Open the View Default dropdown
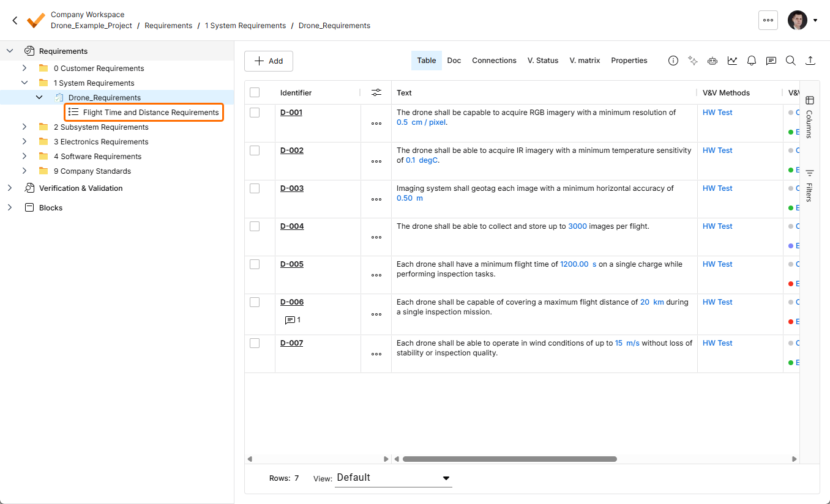Screen dimensions: 830x504 click(x=394, y=478)
